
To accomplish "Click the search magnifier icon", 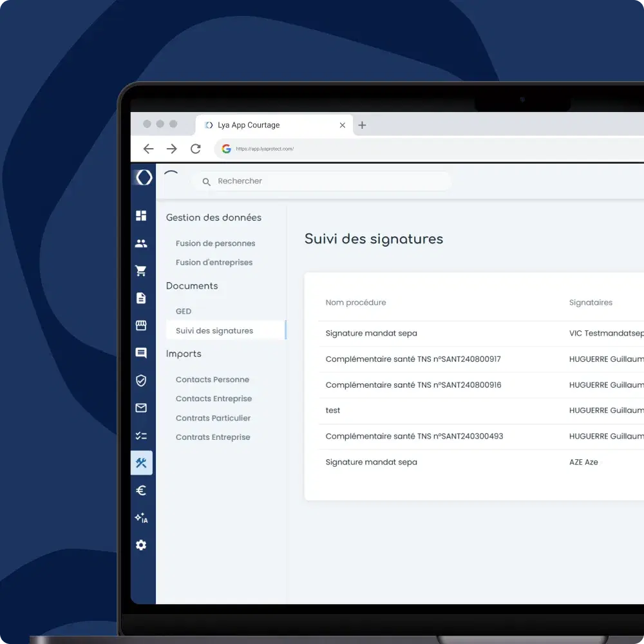I will coord(207,182).
